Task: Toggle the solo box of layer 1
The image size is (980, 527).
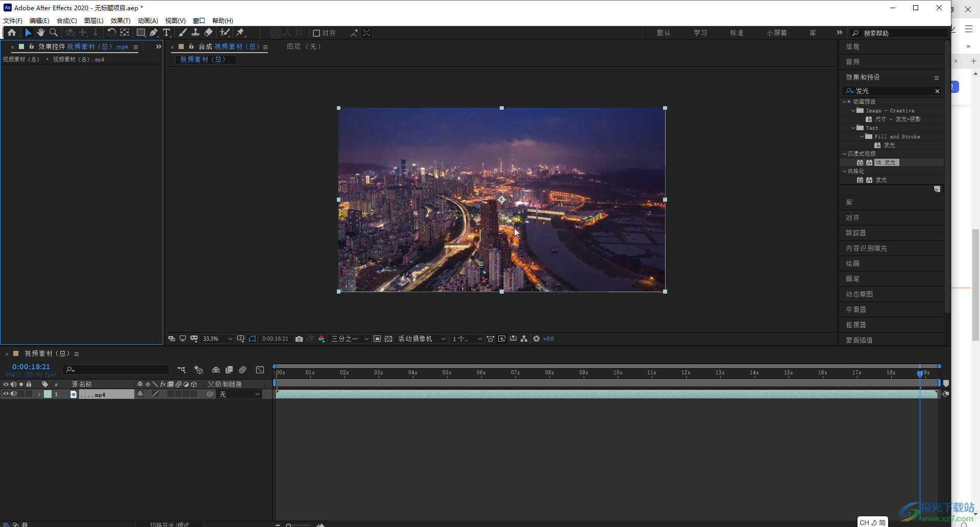Action: click(21, 394)
